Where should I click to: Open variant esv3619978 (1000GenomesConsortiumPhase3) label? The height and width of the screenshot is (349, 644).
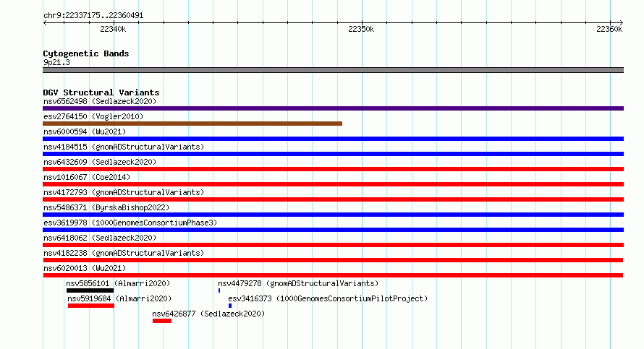coord(130,223)
